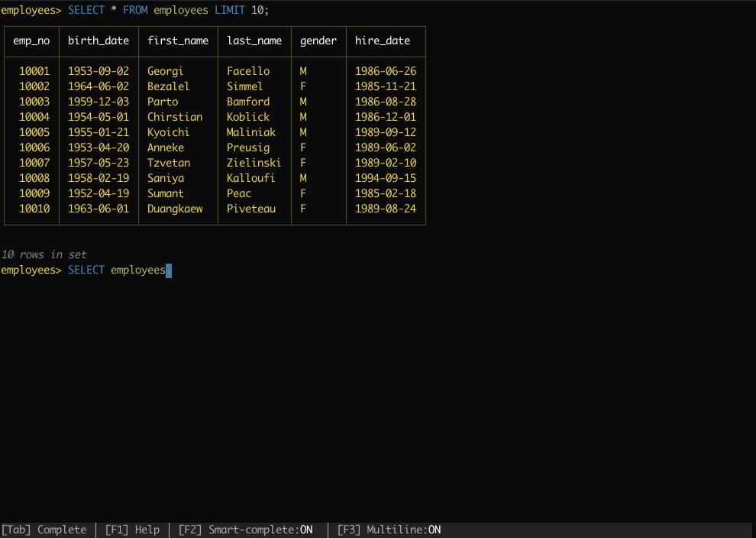756x538 pixels.
Task: Click the '10 rows in set' message
Action: point(44,254)
